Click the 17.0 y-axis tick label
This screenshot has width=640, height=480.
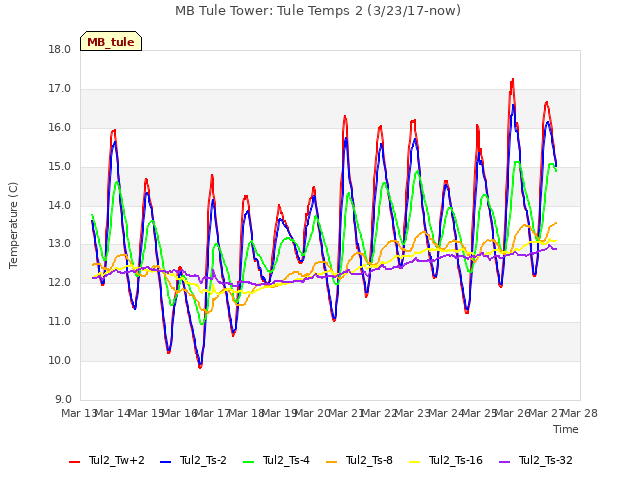[x=60, y=89]
